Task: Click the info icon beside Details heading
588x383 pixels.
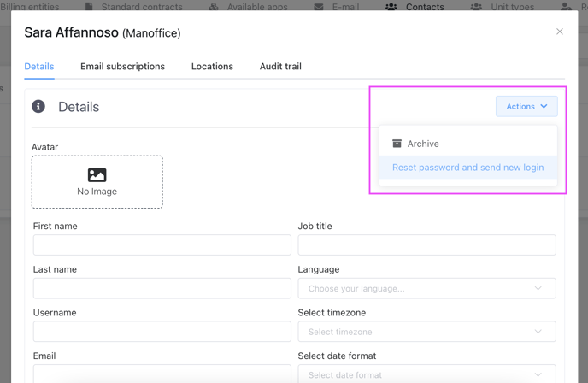Action: (x=38, y=107)
